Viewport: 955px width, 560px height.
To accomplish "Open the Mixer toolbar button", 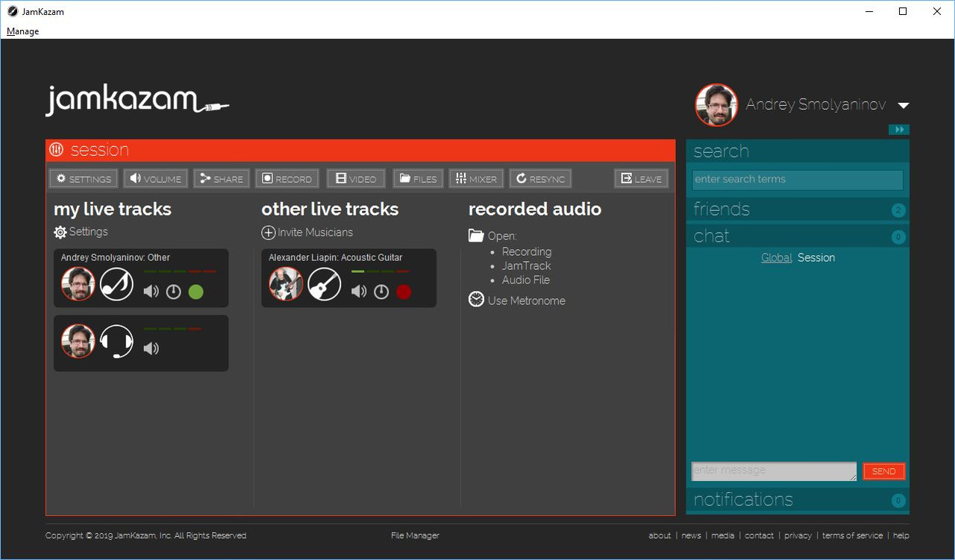I will [476, 179].
